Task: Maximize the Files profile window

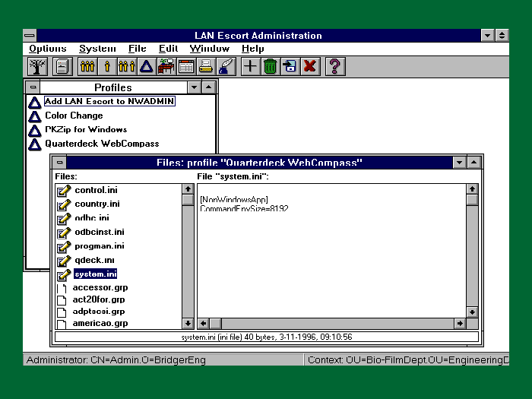Action: coord(474,163)
